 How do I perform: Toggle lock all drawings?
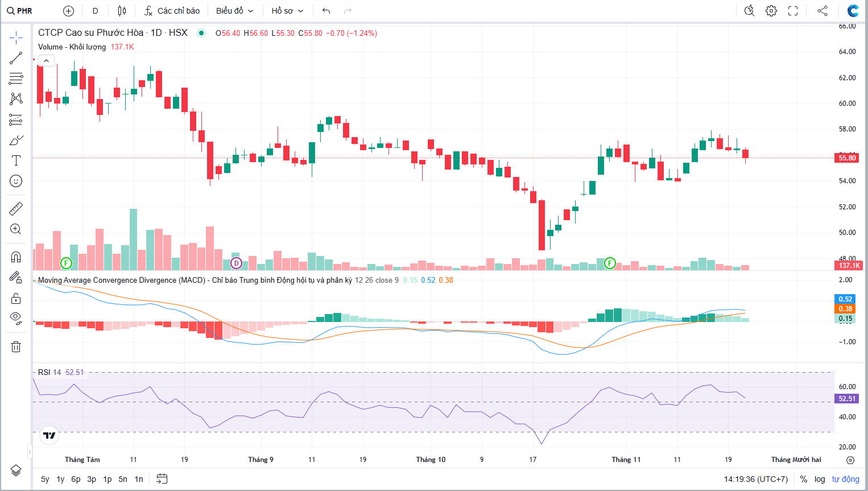16,298
